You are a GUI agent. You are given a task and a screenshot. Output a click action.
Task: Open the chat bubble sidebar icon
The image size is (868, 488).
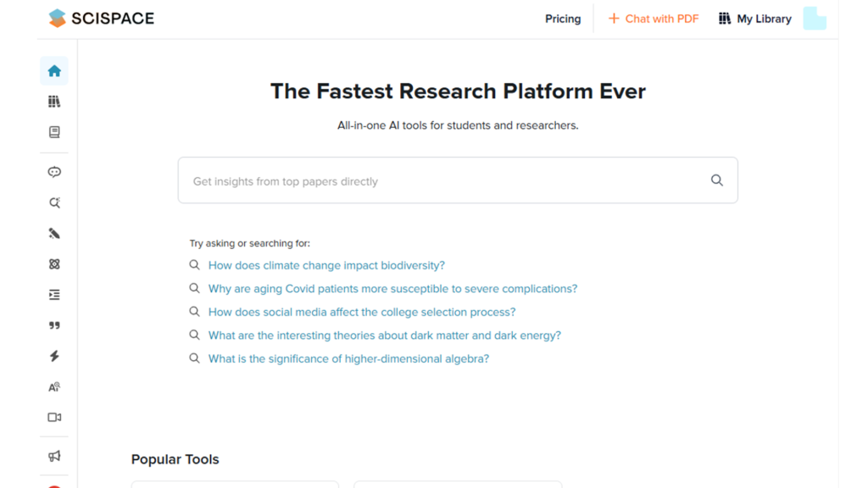pos(54,172)
